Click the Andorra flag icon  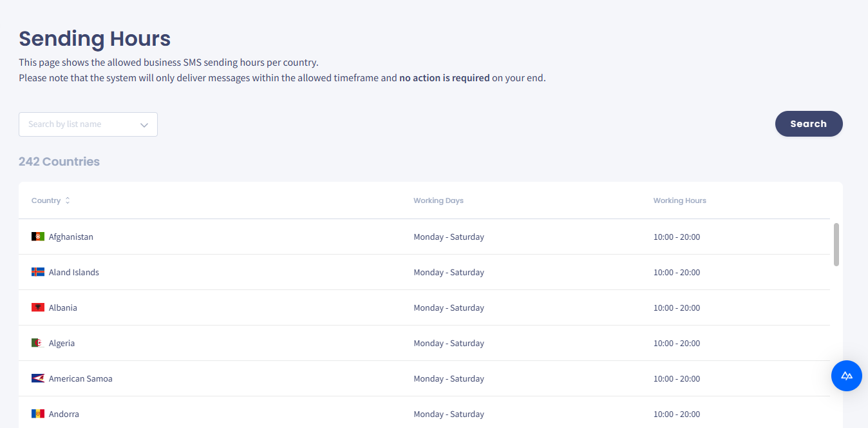point(38,414)
